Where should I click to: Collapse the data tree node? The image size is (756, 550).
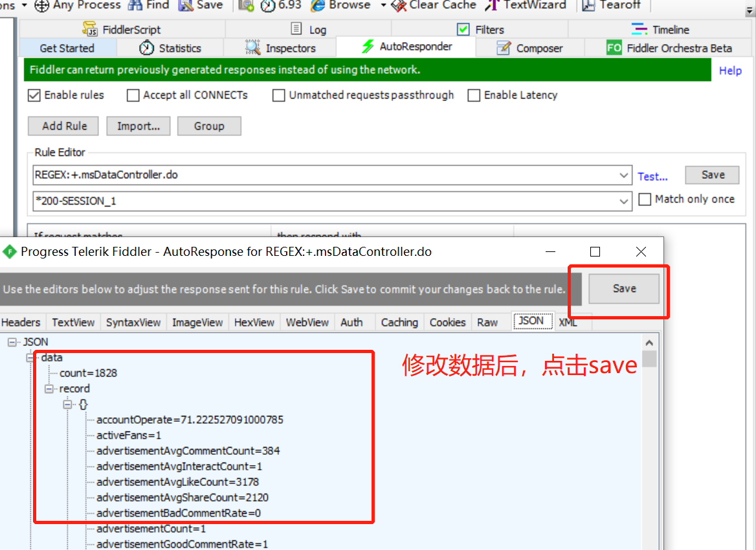(x=30, y=358)
